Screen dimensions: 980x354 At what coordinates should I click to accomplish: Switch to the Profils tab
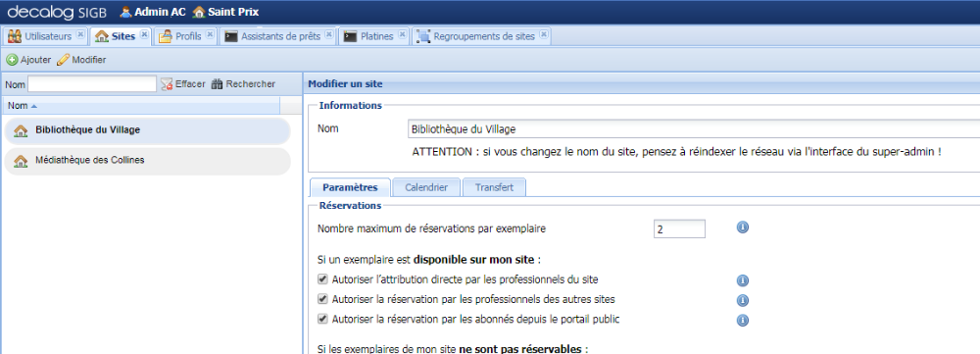[x=185, y=36]
